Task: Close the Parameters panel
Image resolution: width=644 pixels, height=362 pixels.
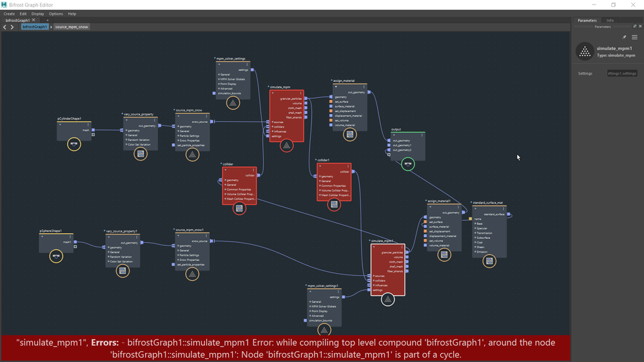Action: click(640, 26)
